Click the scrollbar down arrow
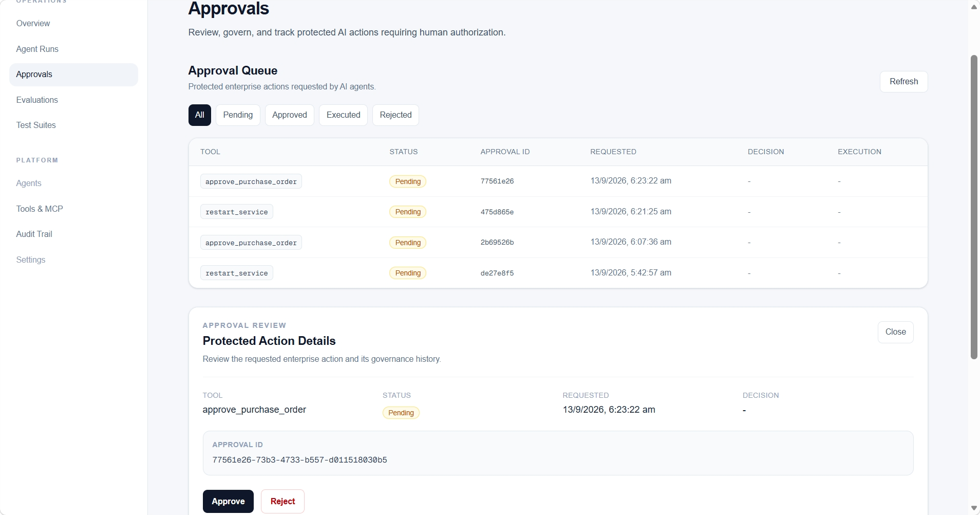This screenshot has height=515, width=980. point(974,508)
